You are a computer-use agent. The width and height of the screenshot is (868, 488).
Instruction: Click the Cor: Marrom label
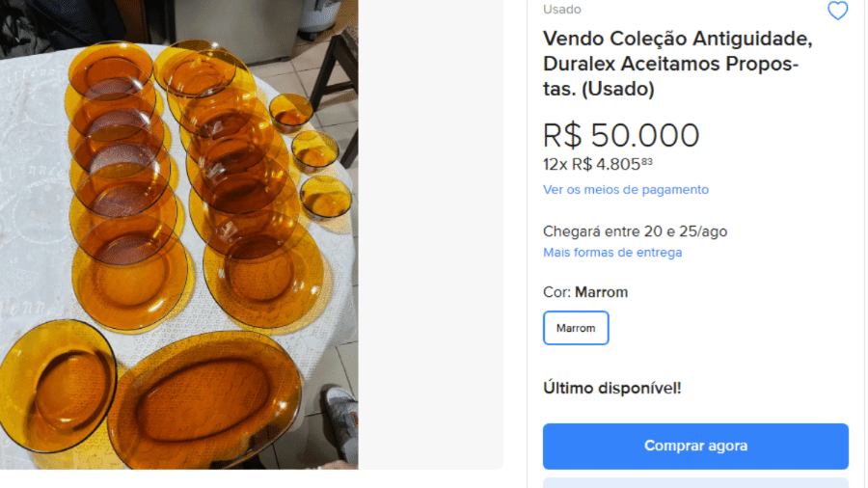585,292
